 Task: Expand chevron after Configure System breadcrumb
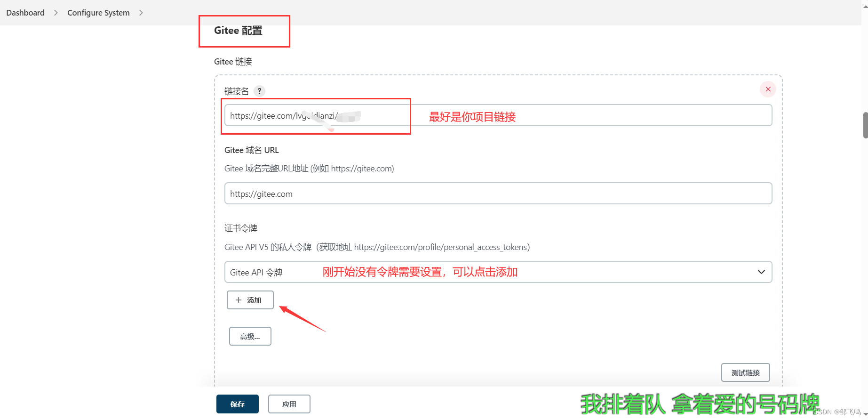click(141, 13)
